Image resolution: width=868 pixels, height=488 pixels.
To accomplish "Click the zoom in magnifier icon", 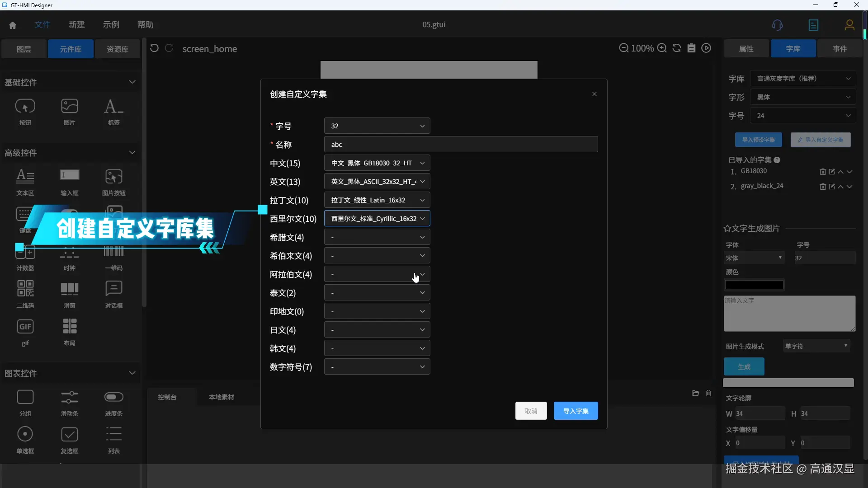I will 662,48.
